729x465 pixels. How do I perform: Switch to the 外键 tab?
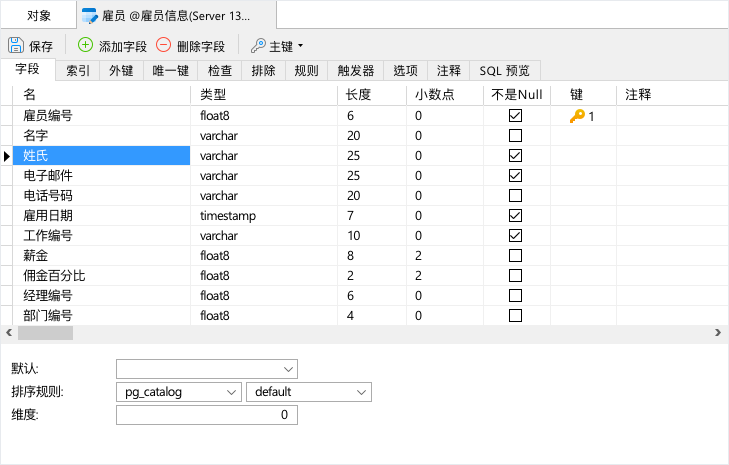[x=121, y=71]
